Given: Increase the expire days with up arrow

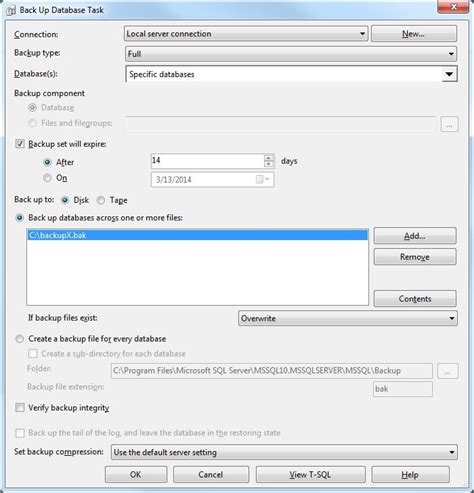Looking at the screenshot, I should click(269, 157).
